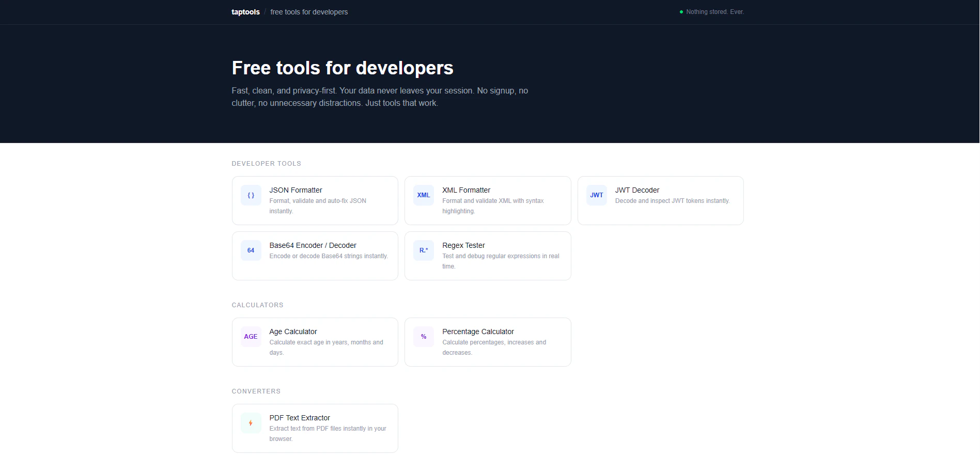Screen dimensions: 980x457
Task: Click 'Decode and inspect JWT tokens' description
Action: pos(672,201)
